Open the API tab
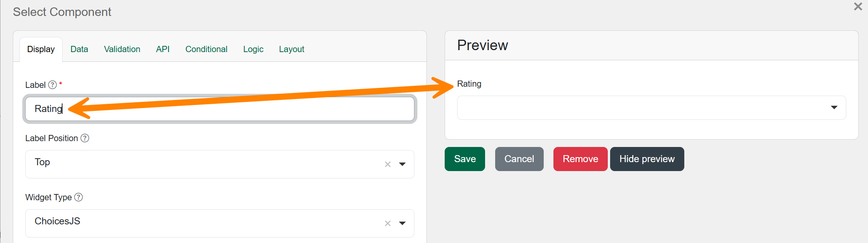Image resolution: width=868 pixels, height=243 pixels. click(x=163, y=49)
